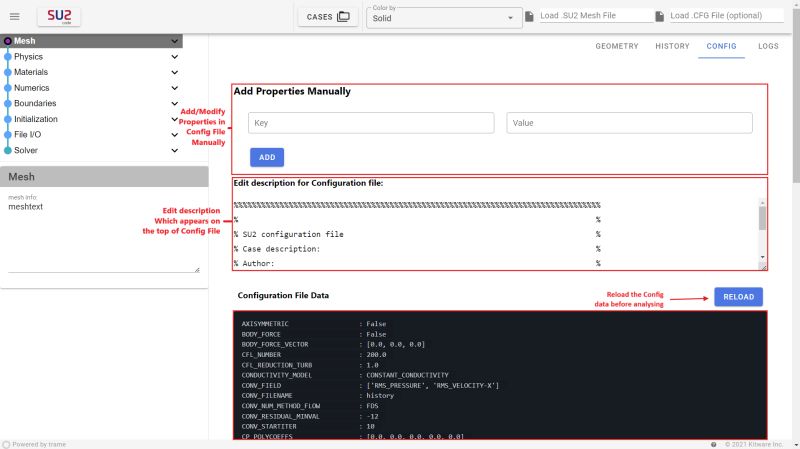Click the Solver step circle marker

click(8, 151)
